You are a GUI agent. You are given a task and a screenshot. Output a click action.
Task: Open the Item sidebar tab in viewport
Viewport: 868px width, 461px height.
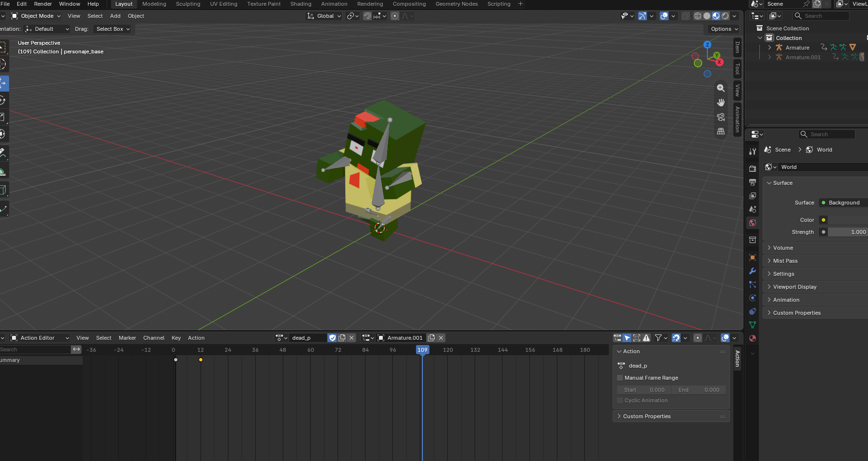[x=737, y=47]
